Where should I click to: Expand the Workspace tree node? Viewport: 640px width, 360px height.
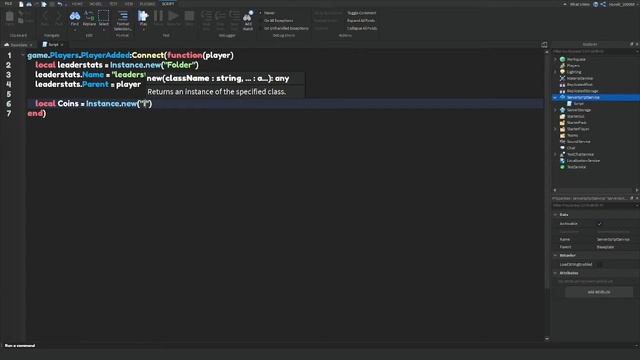coord(555,59)
